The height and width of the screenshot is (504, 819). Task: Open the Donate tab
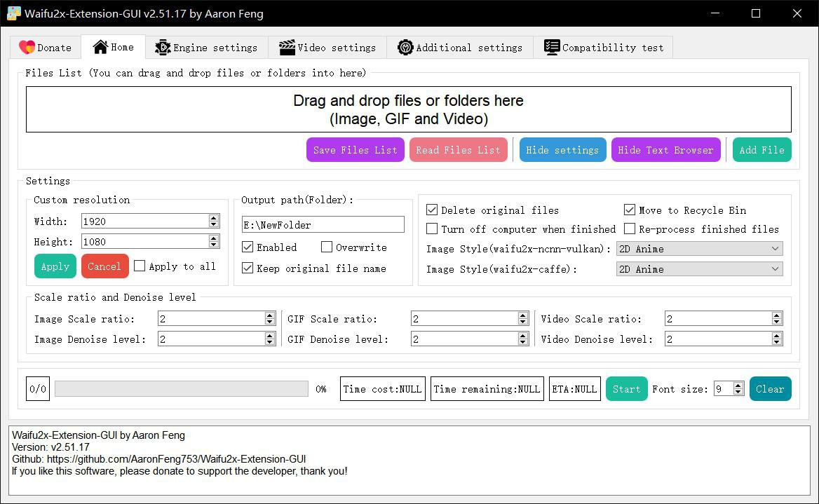(46, 48)
